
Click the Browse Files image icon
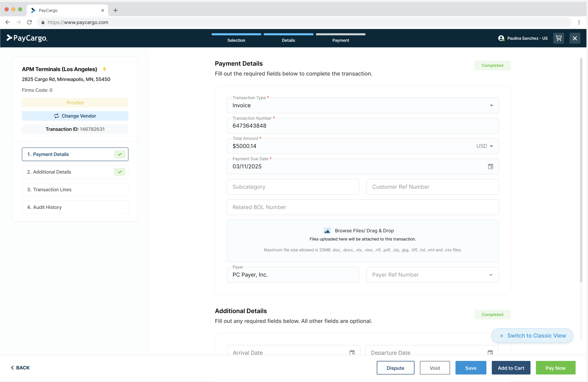click(327, 231)
